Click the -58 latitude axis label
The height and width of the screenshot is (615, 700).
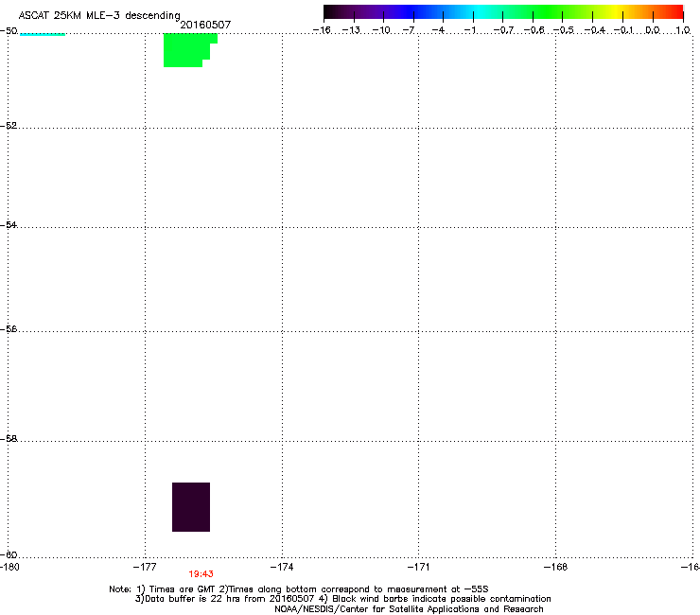pyautogui.click(x=9, y=439)
